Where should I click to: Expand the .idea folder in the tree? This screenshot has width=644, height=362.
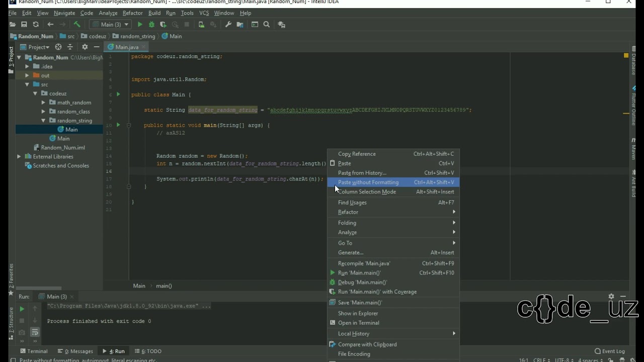click(x=27, y=66)
